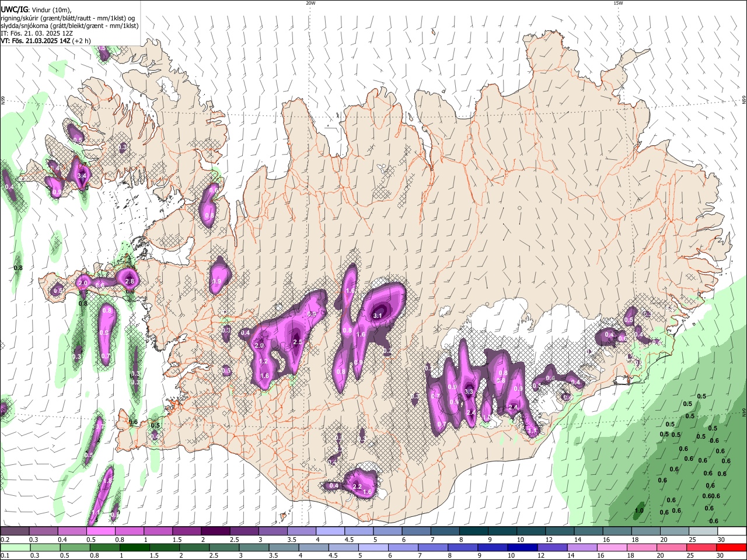Click the "20W" longitude label
This screenshot has height=560, width=747.
310,3
